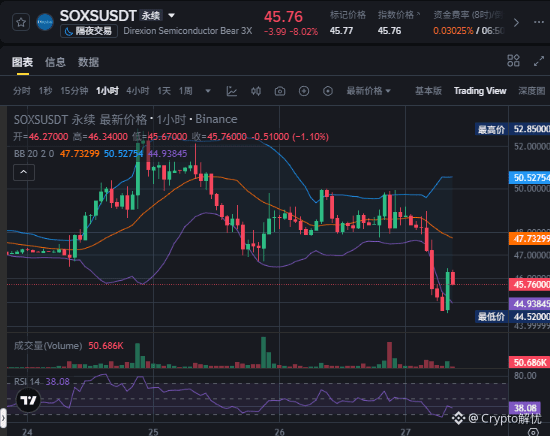
Task: Take a chart snapshot with camera icon
Action: tap(280, 91)
